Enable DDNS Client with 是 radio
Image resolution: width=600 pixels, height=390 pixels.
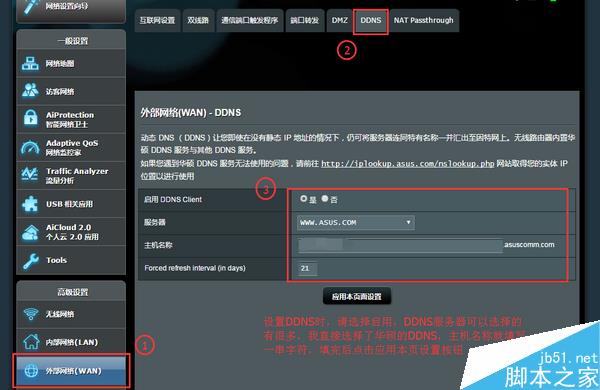(x=303, y=199)
